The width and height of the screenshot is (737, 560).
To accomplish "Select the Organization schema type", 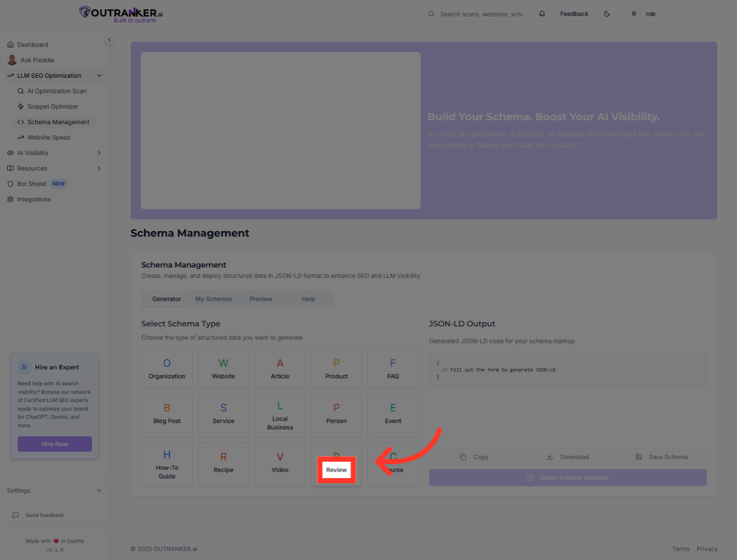I will point(167,369).
